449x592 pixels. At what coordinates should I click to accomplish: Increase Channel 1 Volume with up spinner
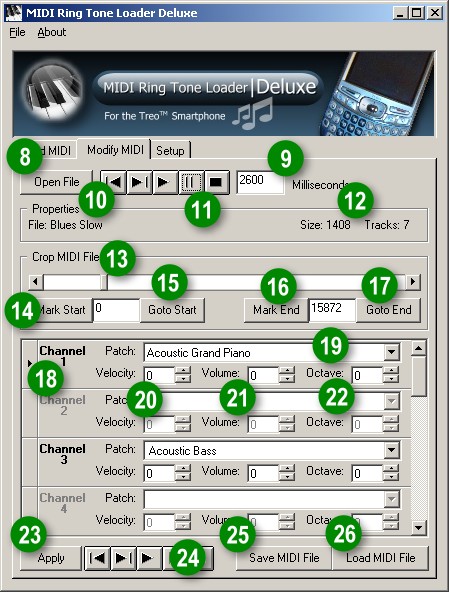[x=287, y=371]
